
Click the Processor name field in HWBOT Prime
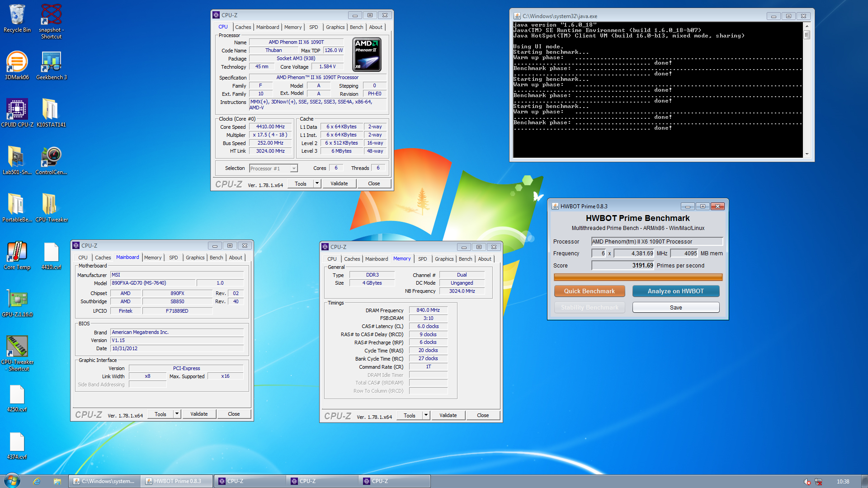click(657, 242)
